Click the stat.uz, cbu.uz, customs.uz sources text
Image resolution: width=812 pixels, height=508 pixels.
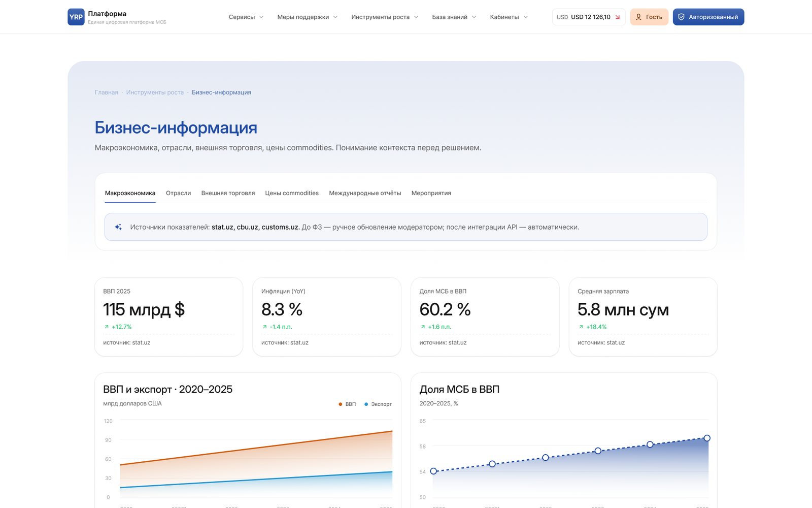tap(255, 227)
